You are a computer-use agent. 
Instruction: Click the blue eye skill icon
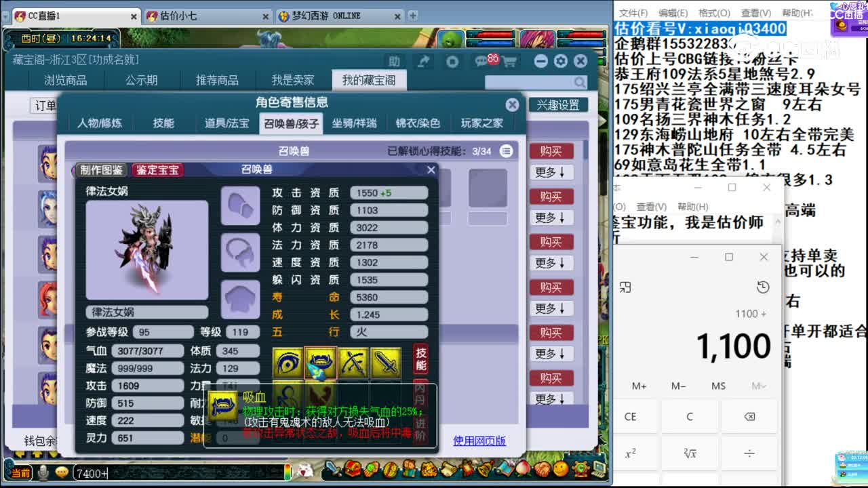[x=288, y=363]
